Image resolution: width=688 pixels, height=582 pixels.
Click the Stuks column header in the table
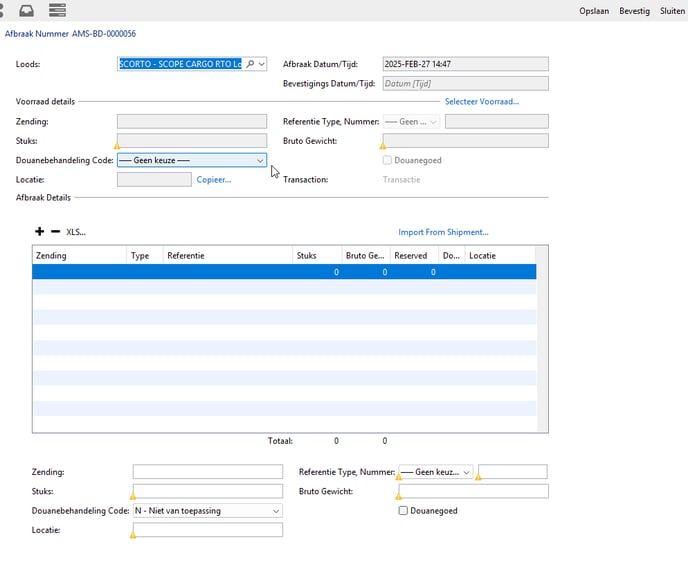coord(317,255)
